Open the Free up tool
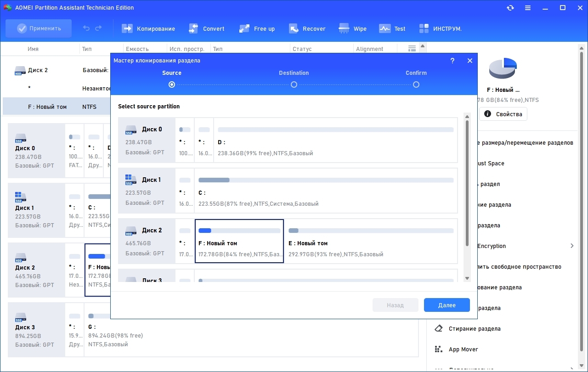588x372 pixels. 257,28
